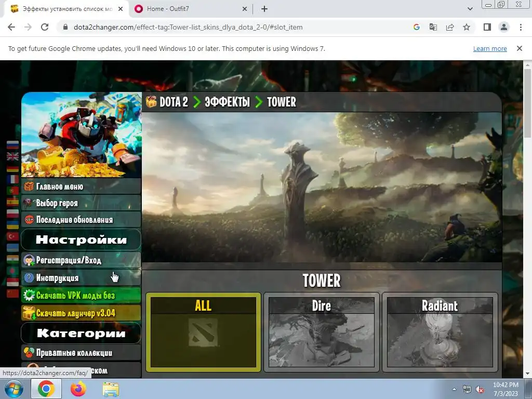Pick the Ukrainian flag
Image resolution: width=532 pixels, height=399 pixels.
[x=12, y=225]
